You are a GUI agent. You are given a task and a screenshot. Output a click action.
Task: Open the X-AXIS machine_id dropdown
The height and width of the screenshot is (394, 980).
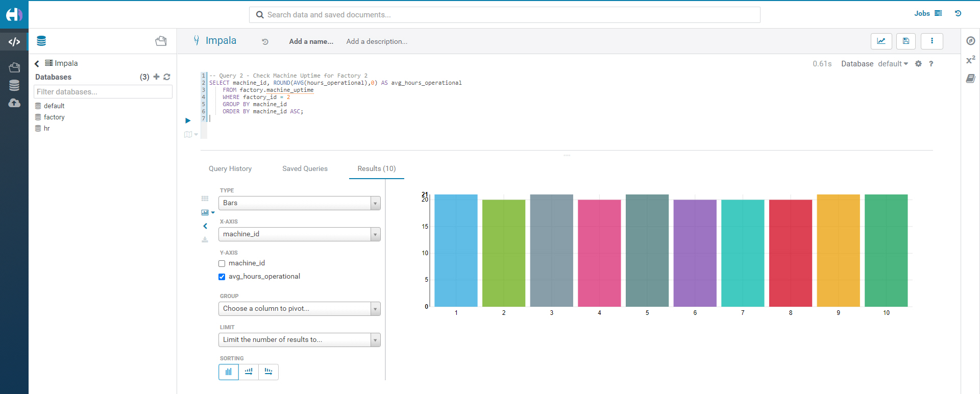point(300,234)
